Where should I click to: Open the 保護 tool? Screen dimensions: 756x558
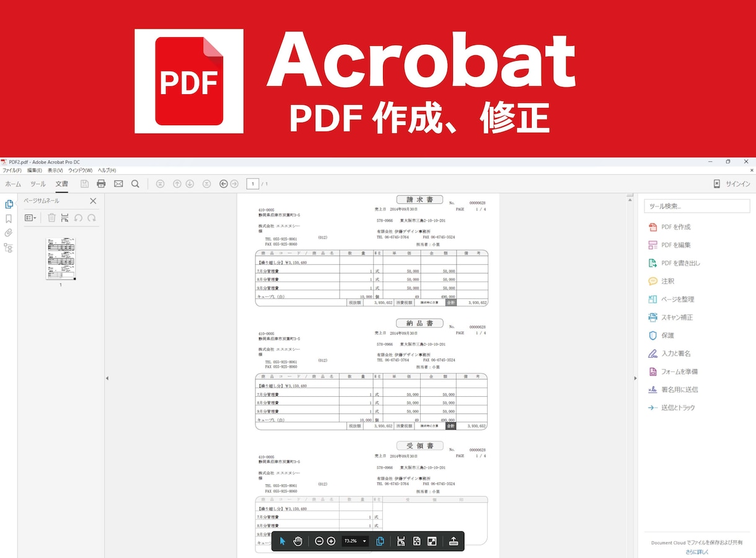(x=661, y=335)
